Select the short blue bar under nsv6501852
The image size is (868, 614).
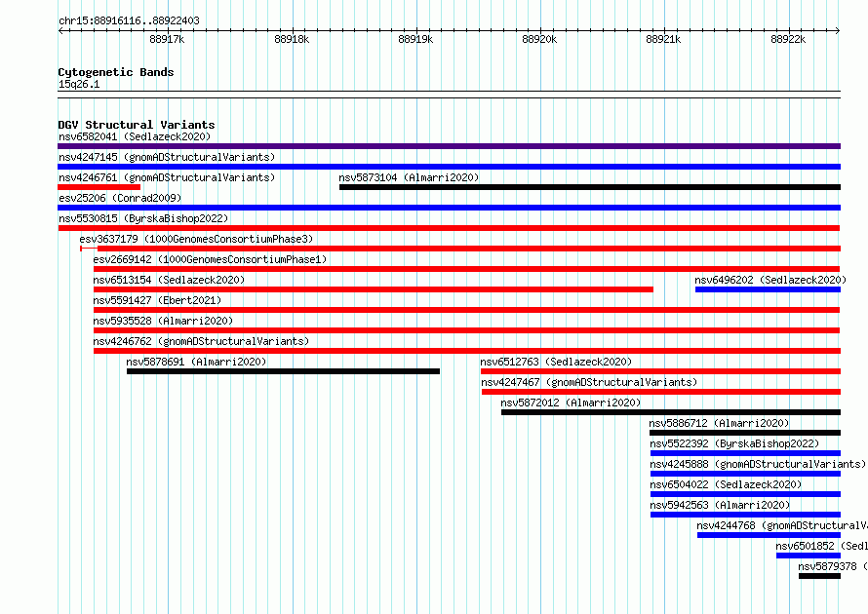(x=809, y=556)
